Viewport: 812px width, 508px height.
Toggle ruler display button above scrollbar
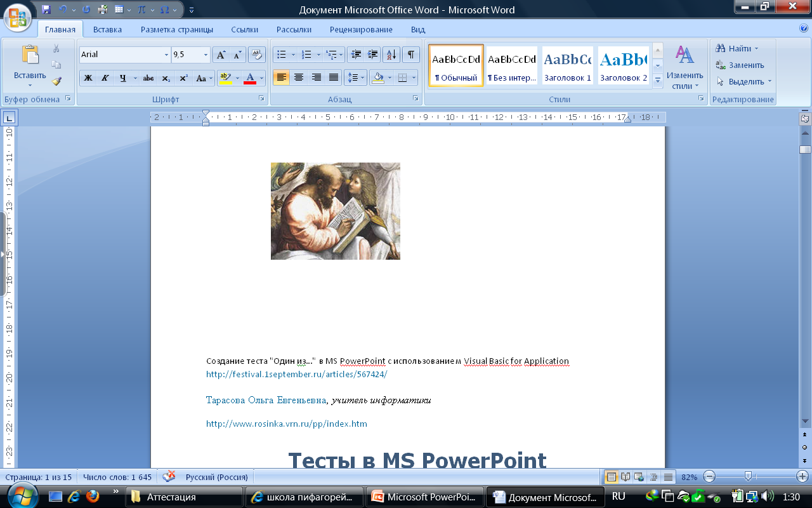click(805, 119)
